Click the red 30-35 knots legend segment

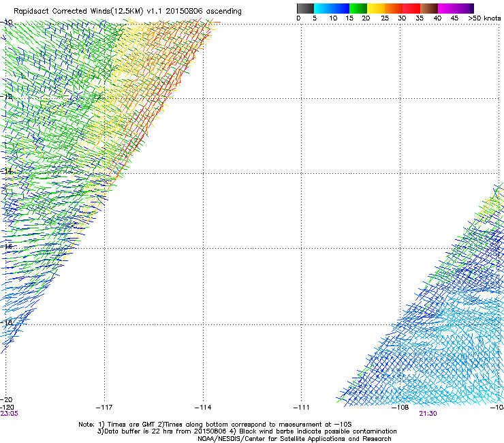coord(411,8)
